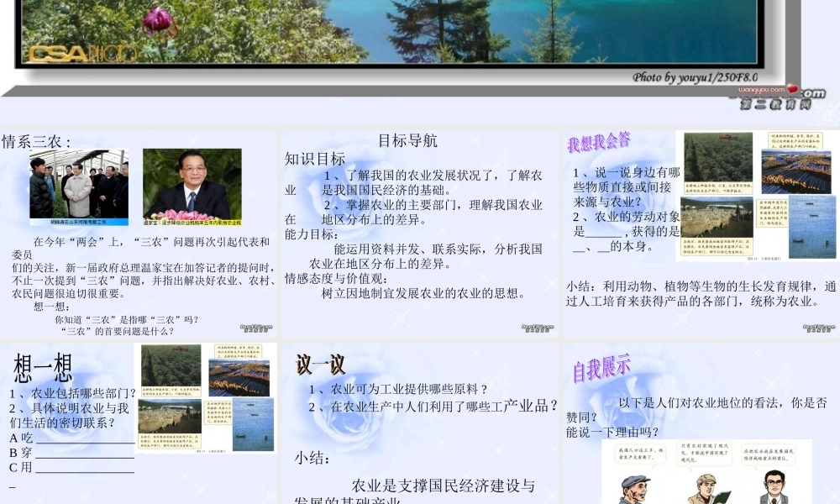The image size is (840, 504).
Task: Select question '1、说一说身边有哪'
Action: tap(627, 172)
